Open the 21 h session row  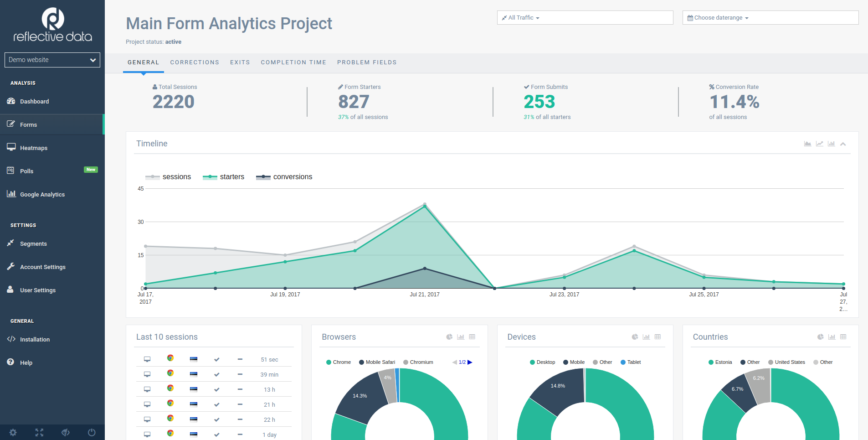point(214,404)
